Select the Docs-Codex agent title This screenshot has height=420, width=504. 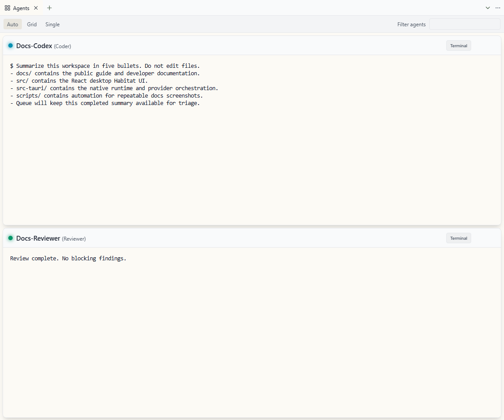pyautogui.click(x=34, y=46)
